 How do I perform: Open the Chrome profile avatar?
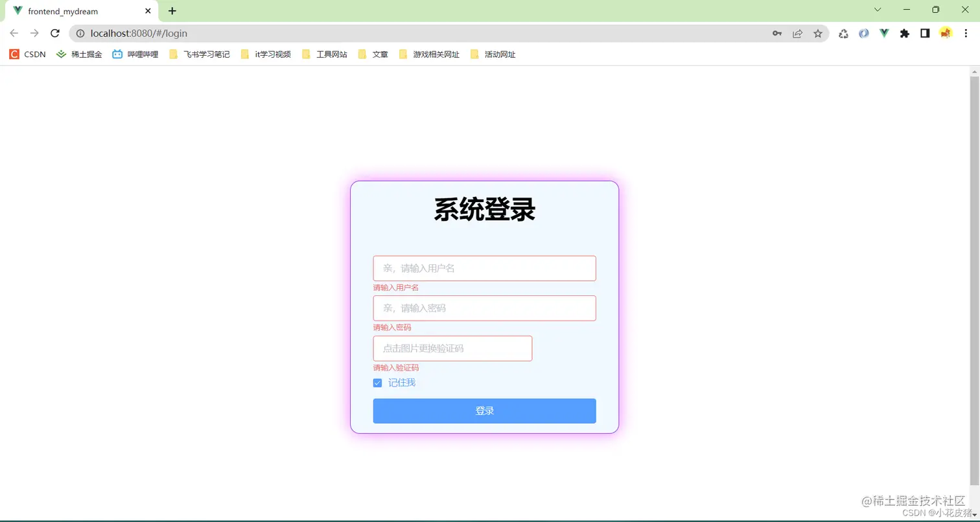tap(946, 33)
